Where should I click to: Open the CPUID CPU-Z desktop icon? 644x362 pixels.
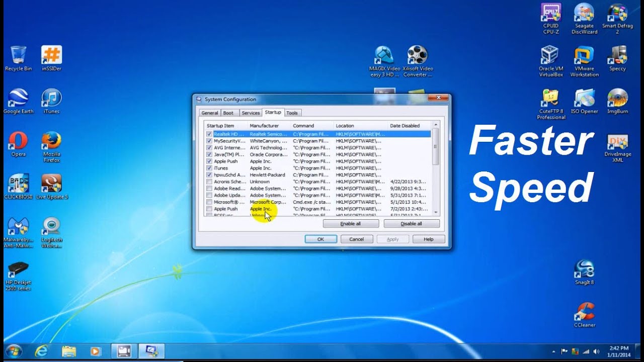[x=551, y=19]
